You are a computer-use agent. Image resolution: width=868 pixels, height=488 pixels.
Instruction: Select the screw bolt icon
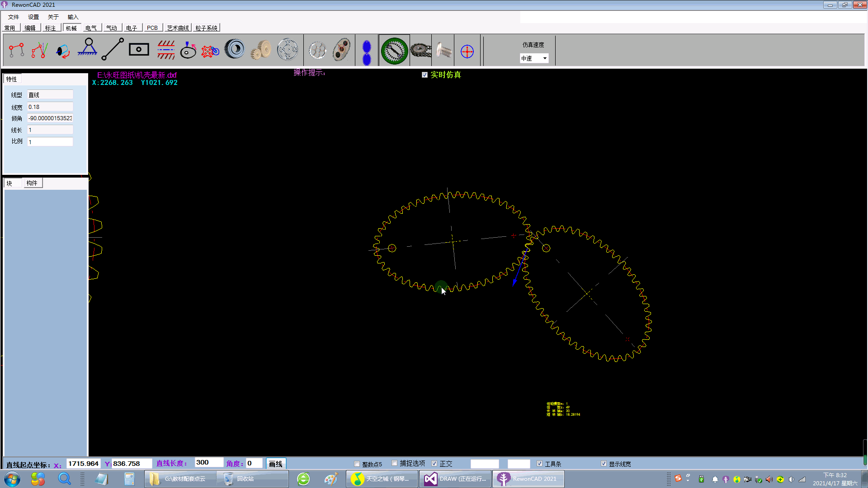pos(444,50)
